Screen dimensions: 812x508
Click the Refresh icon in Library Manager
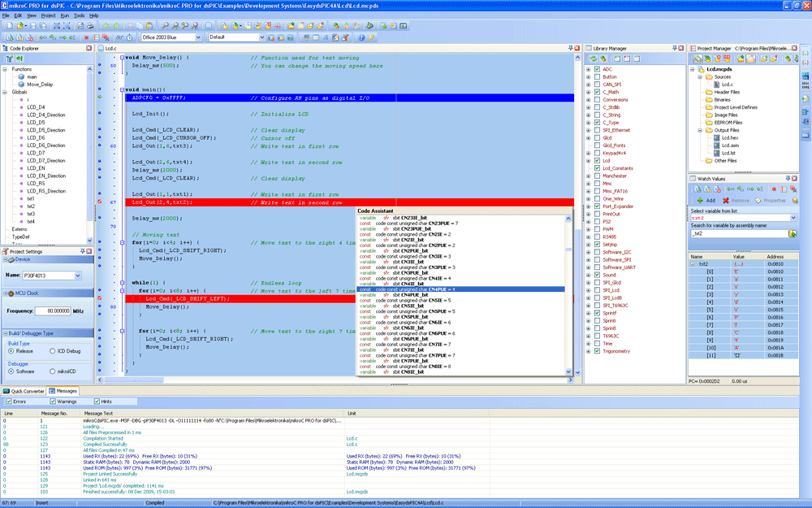[594, 59]
